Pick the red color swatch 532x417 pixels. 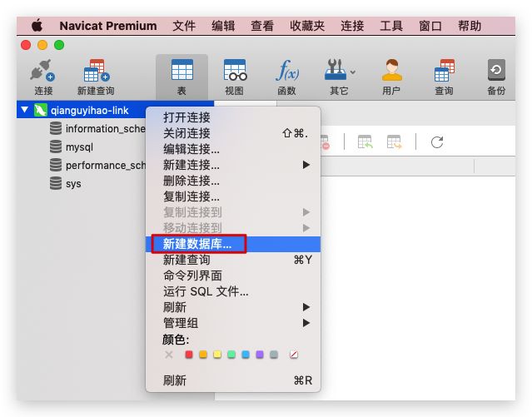click(x=189, y=355)
